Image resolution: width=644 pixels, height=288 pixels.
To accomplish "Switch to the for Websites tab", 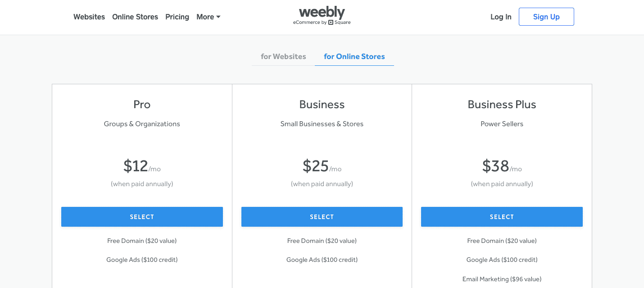I will pos(283,56).
